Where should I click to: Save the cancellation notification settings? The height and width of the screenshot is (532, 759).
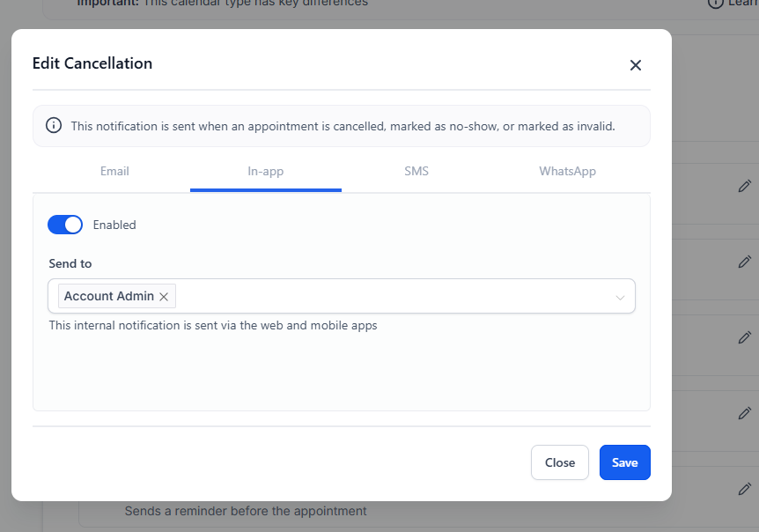pos(624,462)
